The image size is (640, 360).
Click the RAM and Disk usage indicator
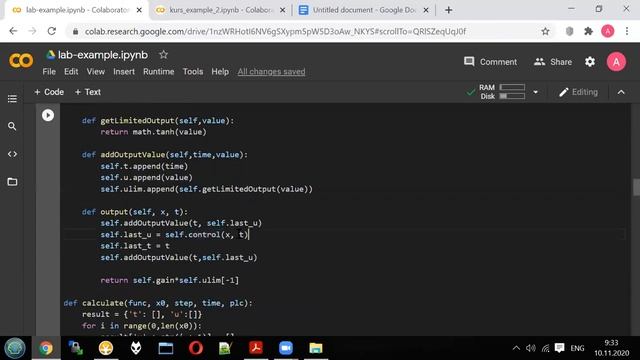point(502,92)
